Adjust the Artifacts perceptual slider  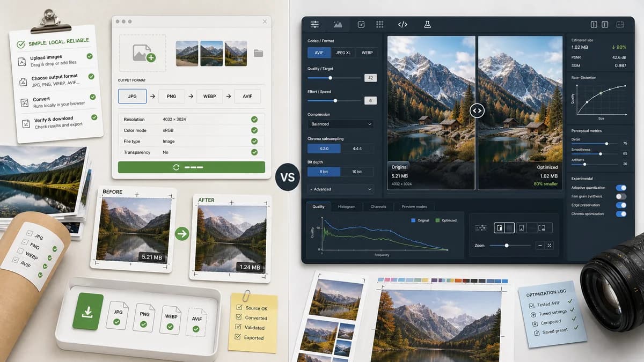pyautogui.click(x=594, y=164)
